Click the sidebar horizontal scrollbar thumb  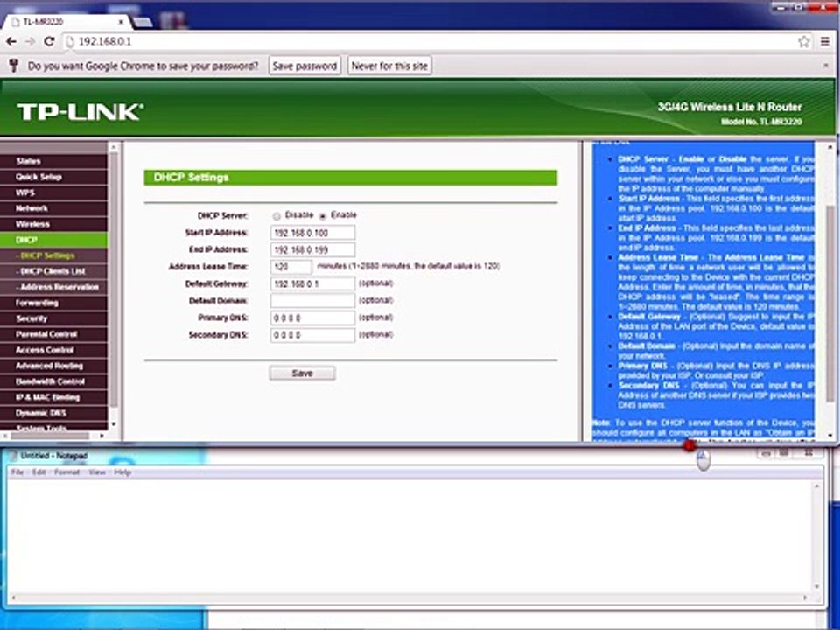click(x=50, y=436)
